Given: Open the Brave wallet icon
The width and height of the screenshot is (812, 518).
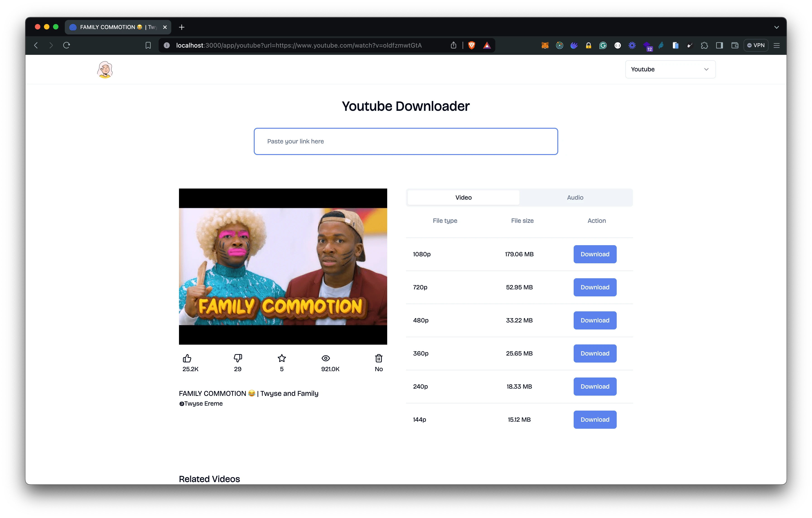Looking at the screenshot, I should [x=735, y=45].
